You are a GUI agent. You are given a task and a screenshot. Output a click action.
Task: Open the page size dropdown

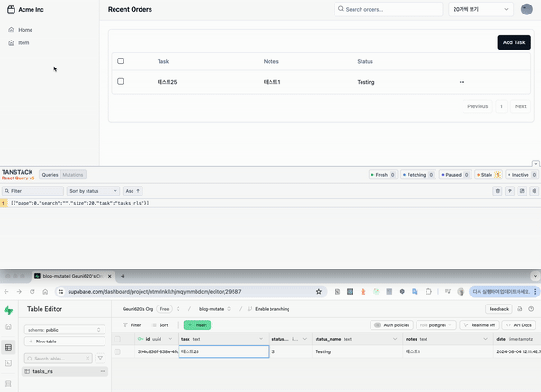[481, 9]
